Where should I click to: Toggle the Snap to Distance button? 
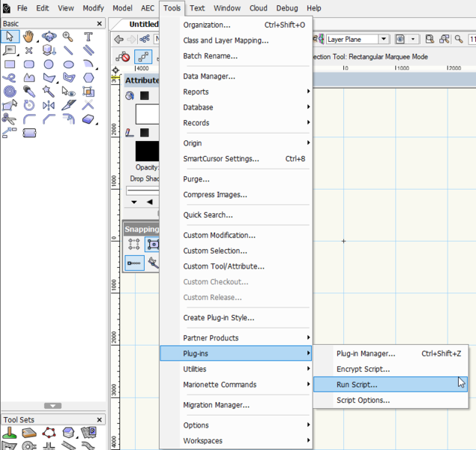(134, 263)
